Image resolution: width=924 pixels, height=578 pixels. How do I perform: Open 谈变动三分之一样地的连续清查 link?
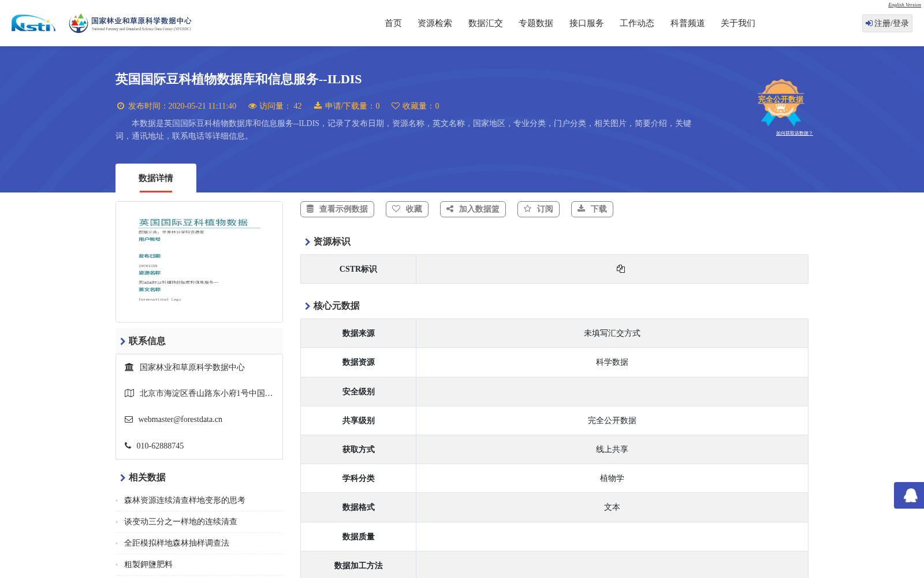tap(181, 522)
